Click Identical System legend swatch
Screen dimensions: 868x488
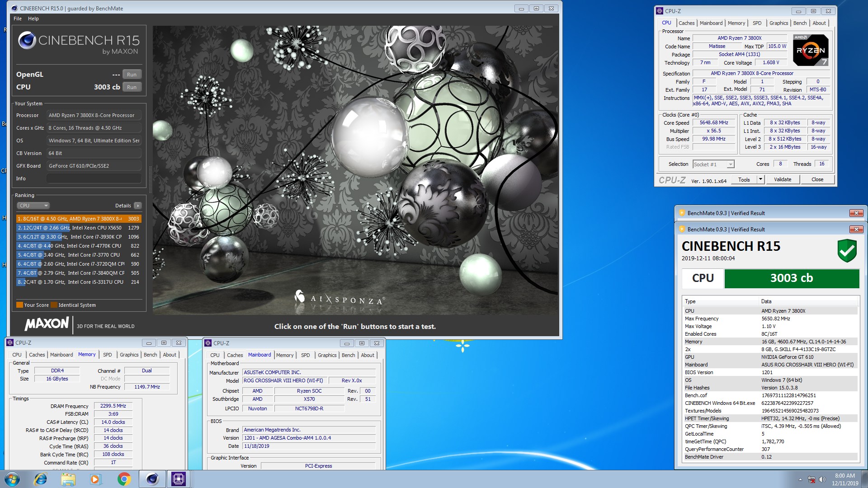pos(54,305)
